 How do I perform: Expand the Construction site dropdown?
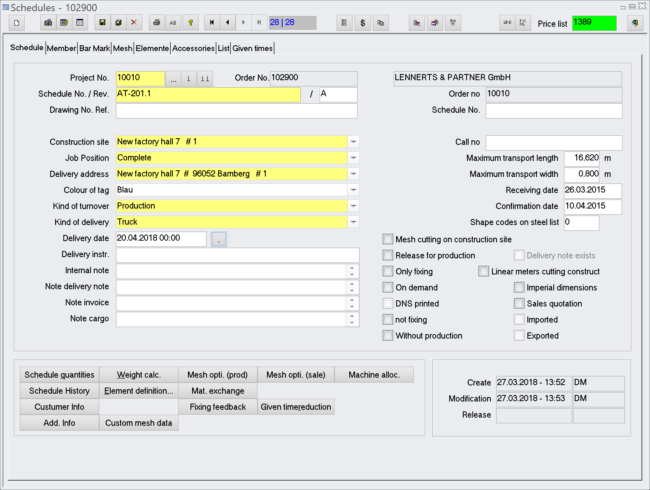(354, 142)
